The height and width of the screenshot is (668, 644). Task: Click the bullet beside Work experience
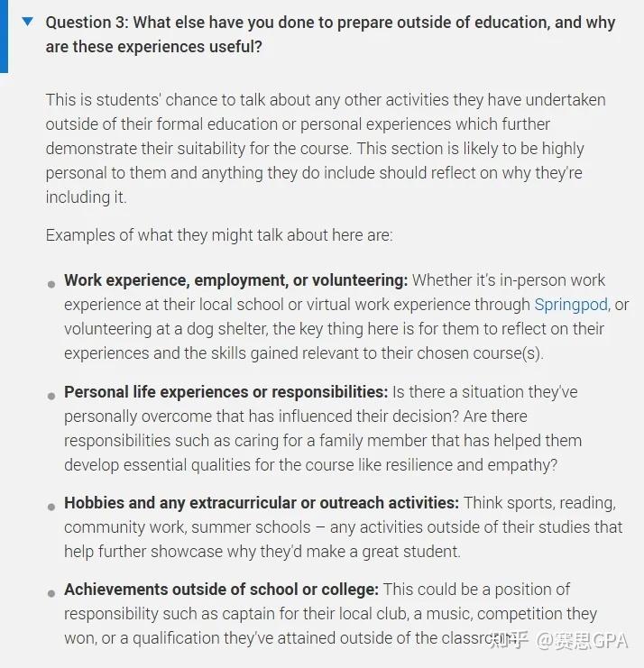pos(51,284)
